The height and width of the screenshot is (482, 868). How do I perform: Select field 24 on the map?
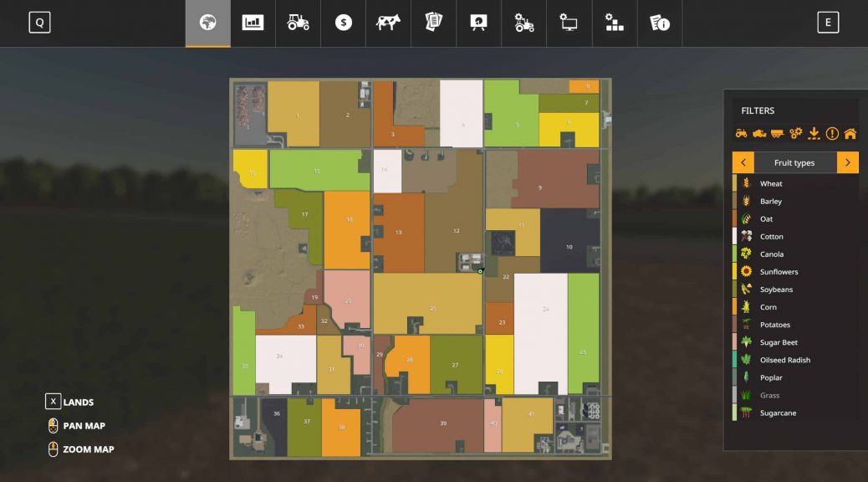pos(546,308)
